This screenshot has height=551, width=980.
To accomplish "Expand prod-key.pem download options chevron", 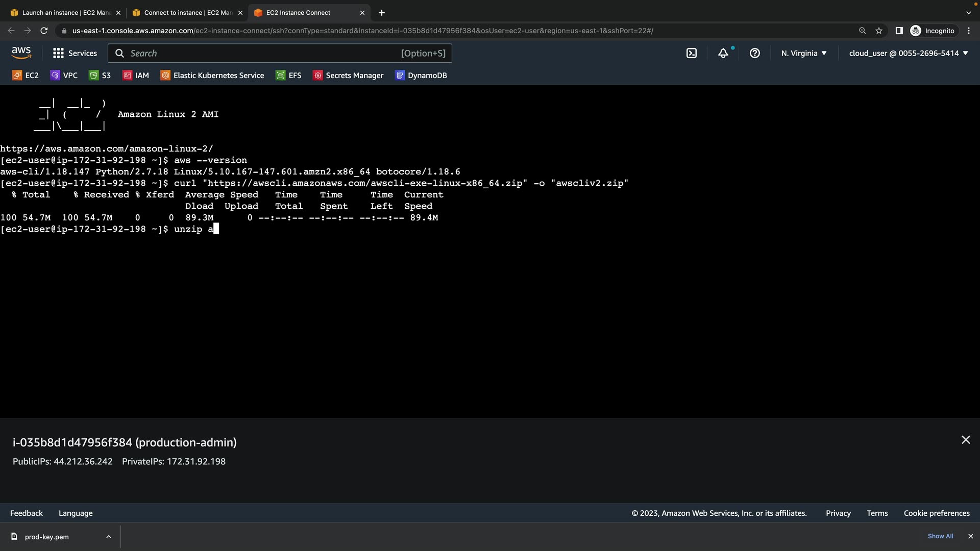I will 108,537.
